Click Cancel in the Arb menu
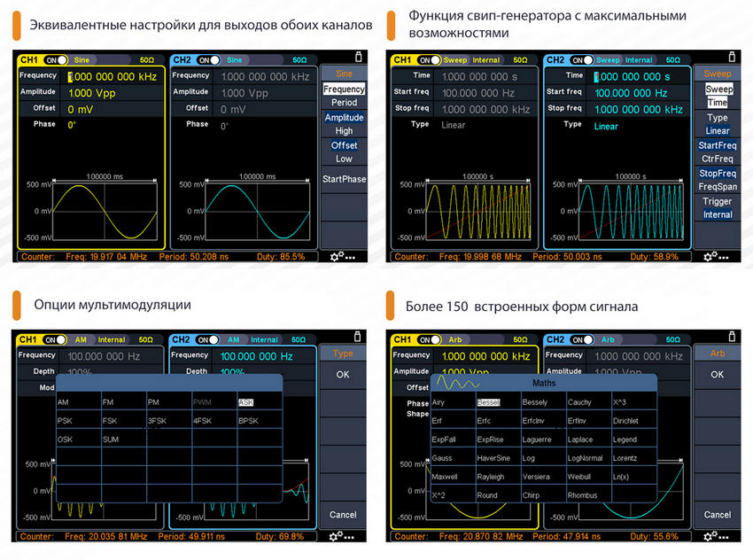This screenshot has width=753, height=560. tap(717, 515)
